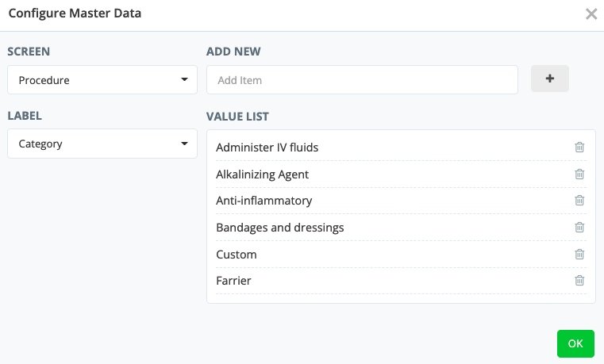Click the plus button to add item

[549, 79]
